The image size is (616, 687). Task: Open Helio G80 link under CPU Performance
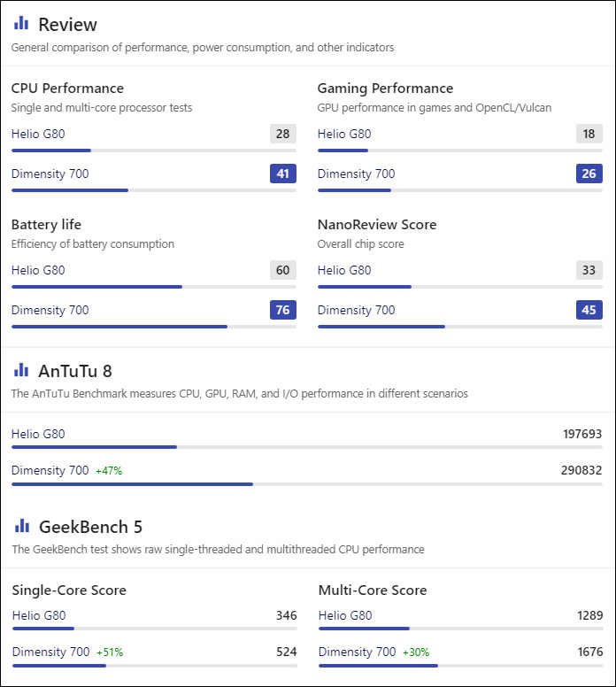[x=38, y=134]
